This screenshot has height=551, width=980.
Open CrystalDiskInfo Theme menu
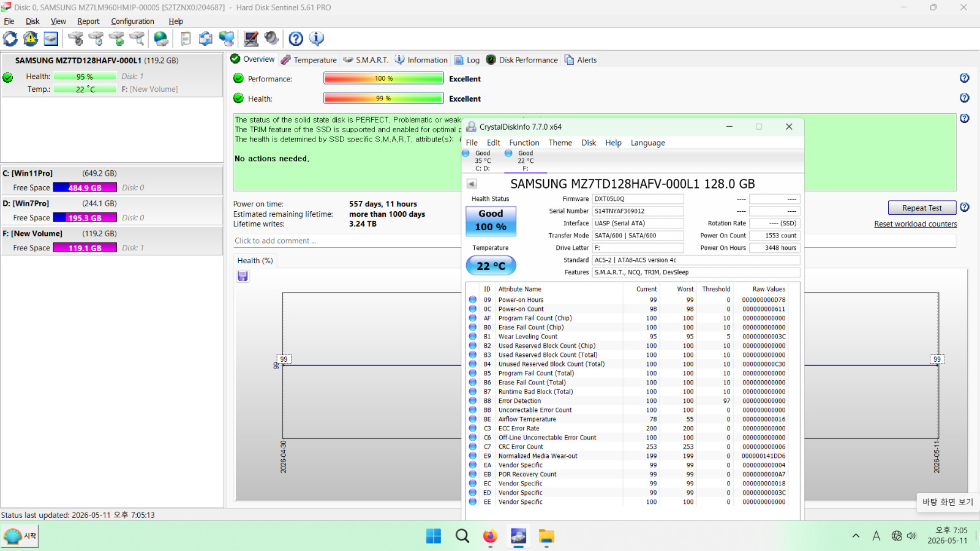pos(560,143)
